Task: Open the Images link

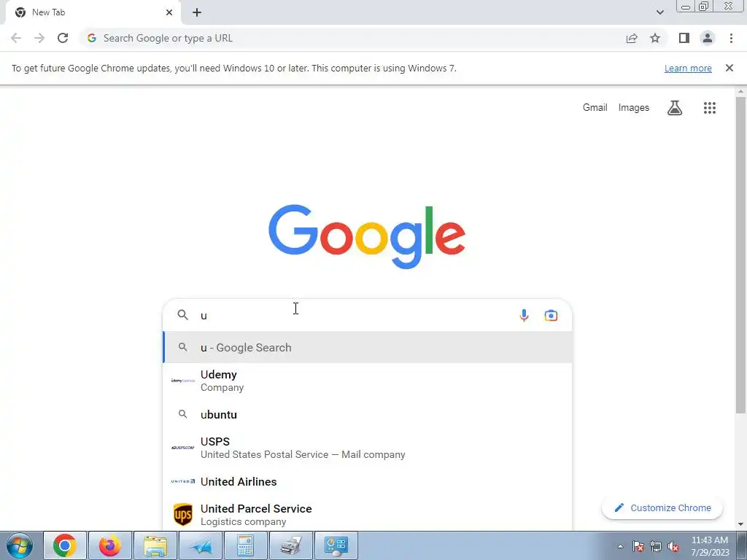Action: (x=634, y=108)
